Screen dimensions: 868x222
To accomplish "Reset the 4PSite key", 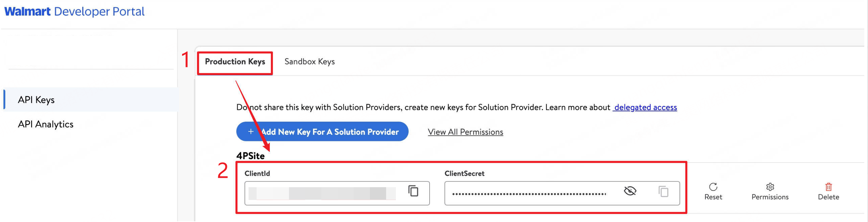I will 713,191.
